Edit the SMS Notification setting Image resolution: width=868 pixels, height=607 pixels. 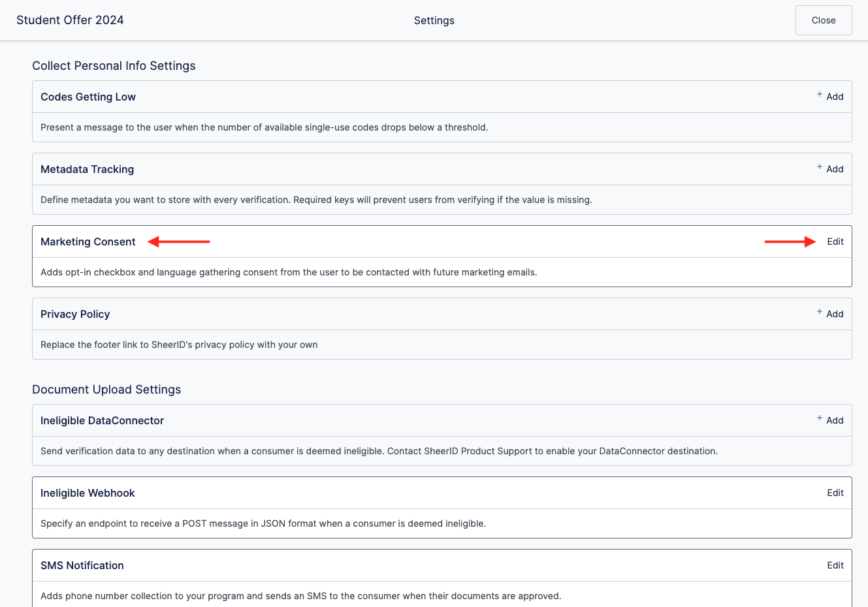(835, 565)
